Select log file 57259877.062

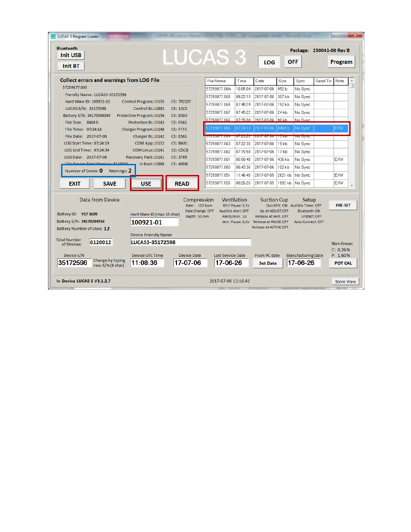pos(277,152)
